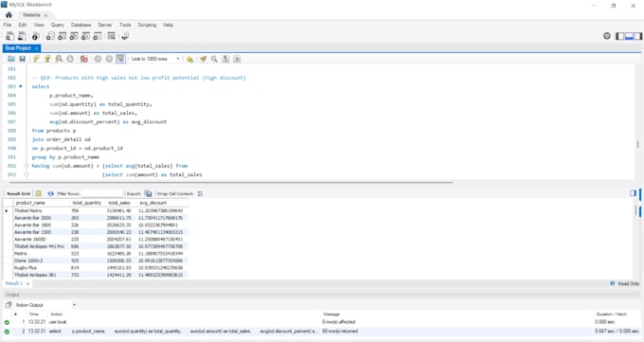
Task: Create a new SQL tab icon
Action: pyautogui.click(x=9, y=36)
